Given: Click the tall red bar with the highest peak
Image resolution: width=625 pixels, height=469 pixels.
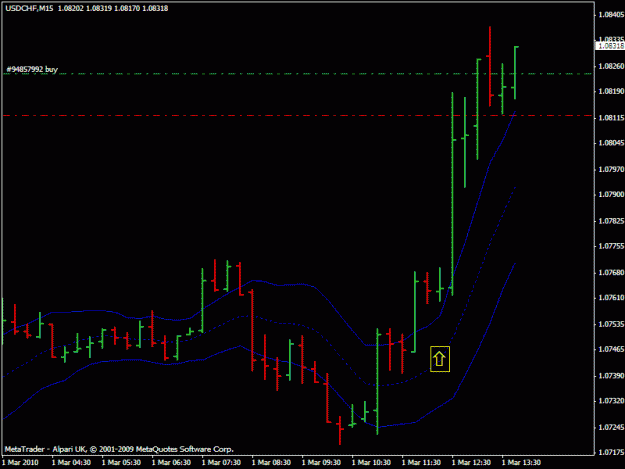Looking at the screenshot, I should (x=490, y=66).
